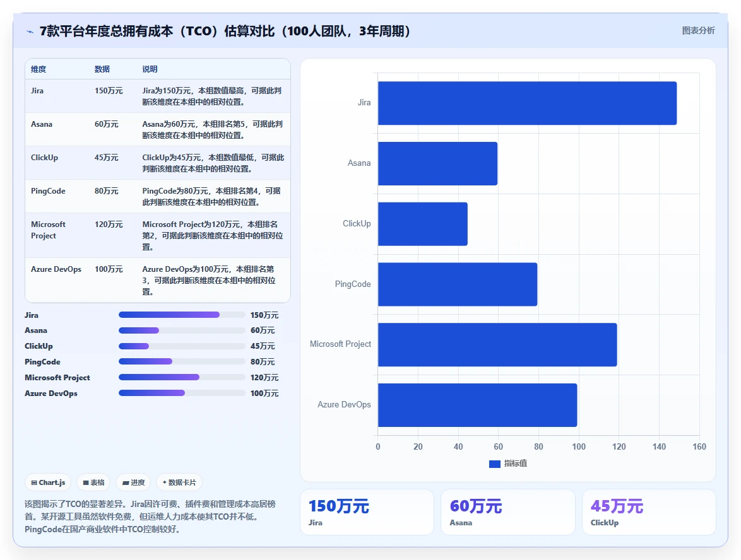
Task: Toggle the 指标值 legend color box
Action: (x=494, y=464)
